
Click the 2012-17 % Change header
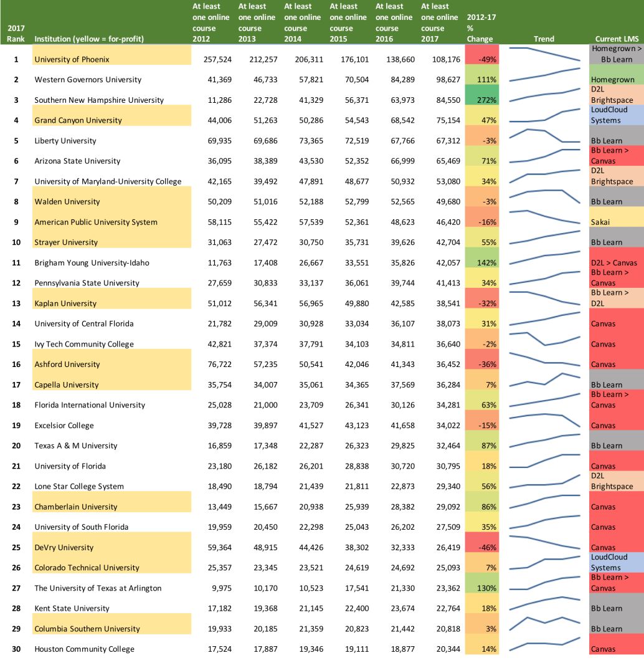481,28
